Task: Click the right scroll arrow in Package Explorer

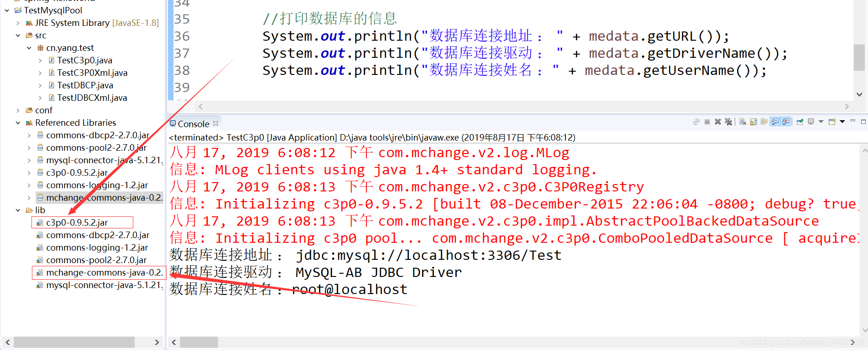Action: click(x=157, y=342)
